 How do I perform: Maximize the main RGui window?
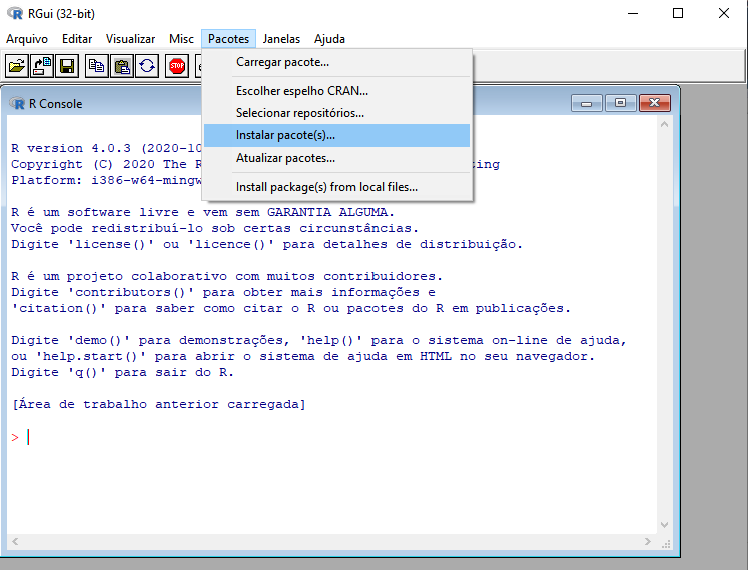(x=678, y=13)
